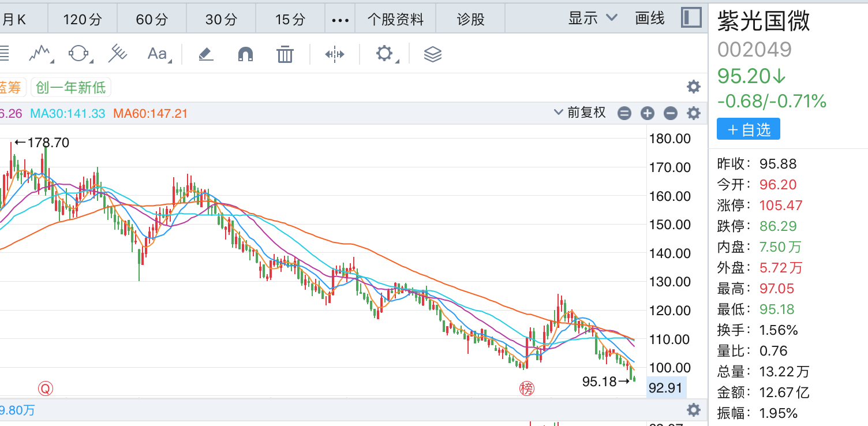868x426 pixels.
Task: Click the 榜 marker on the chart
Action: [x=527, y=388]
